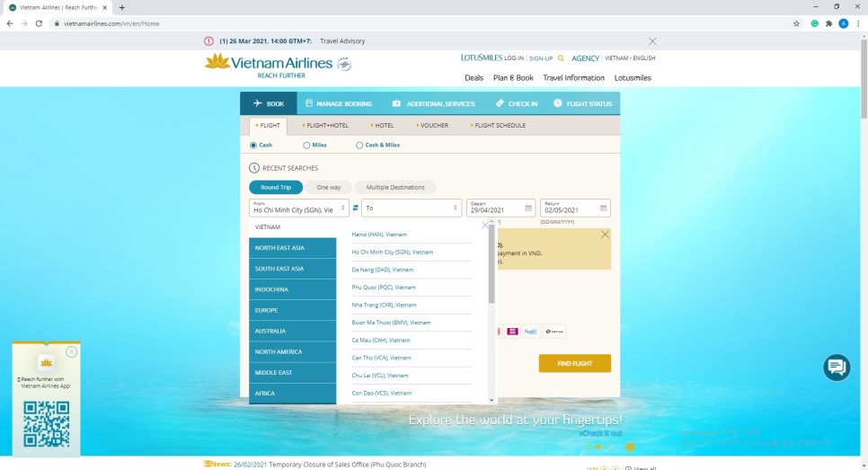Open the Depart date calendar icon
This screenshot has width=868, height=470.
pos(528,208)
